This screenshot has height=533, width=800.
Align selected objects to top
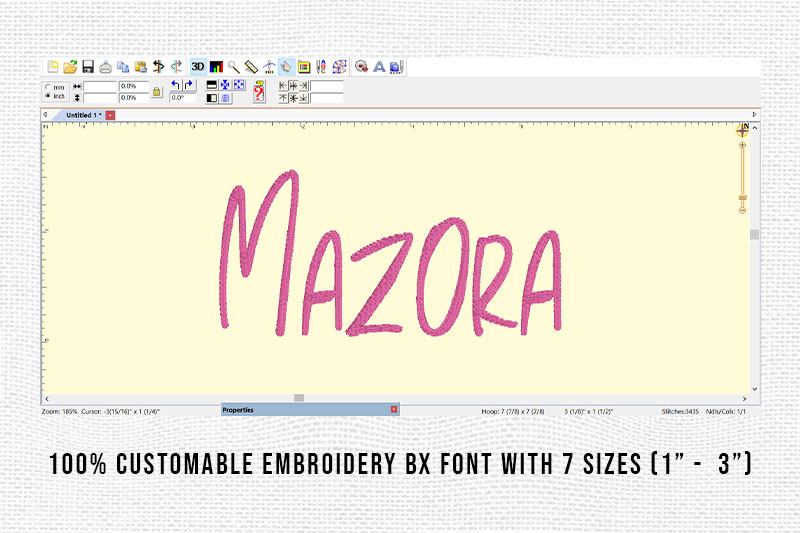pyautogui.click(x=283, y=98)
